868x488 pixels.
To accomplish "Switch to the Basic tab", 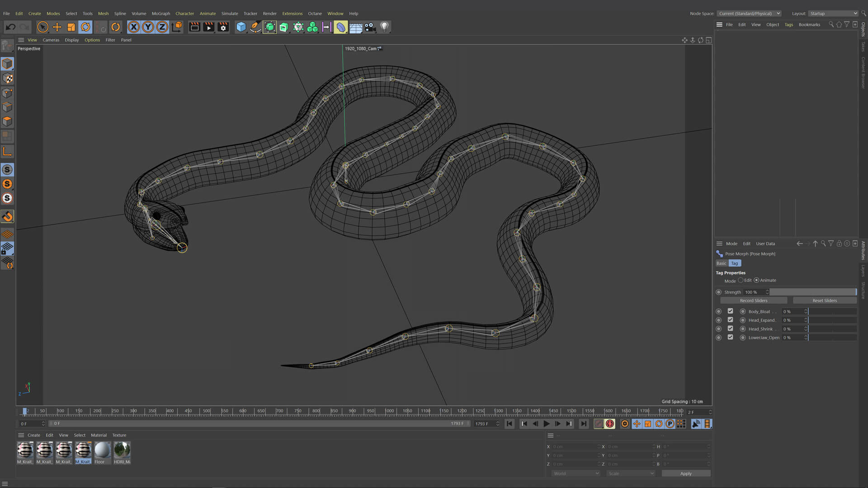I will click(721, 263).
